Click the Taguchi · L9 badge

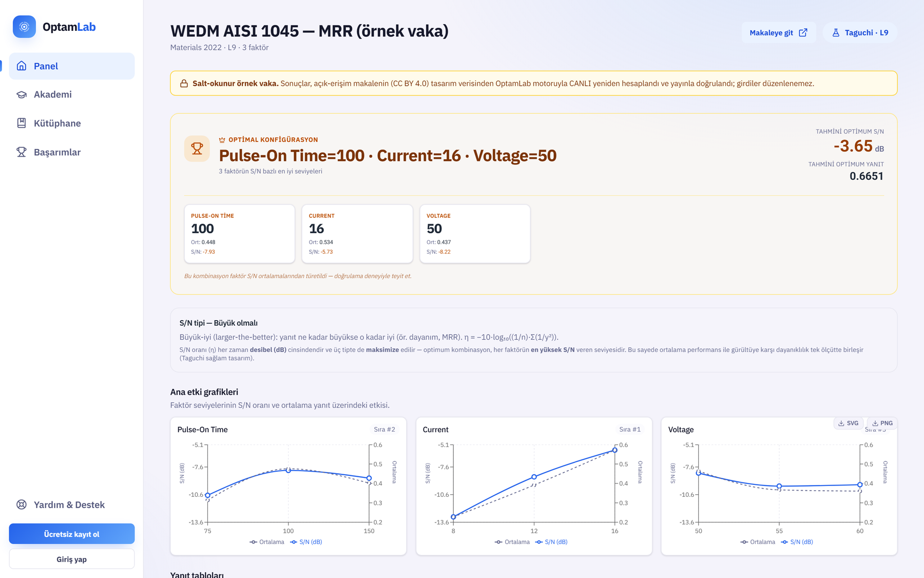(x=860, y=33)
